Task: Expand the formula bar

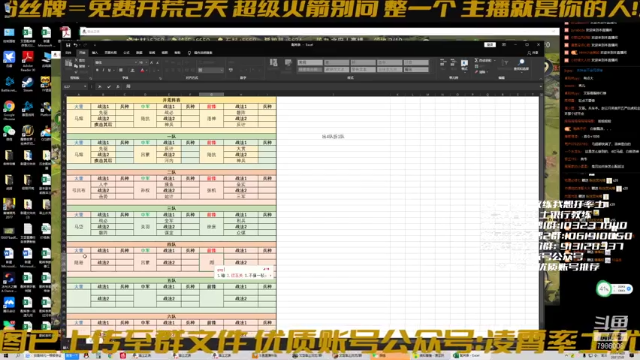Action: coord(540,87)
